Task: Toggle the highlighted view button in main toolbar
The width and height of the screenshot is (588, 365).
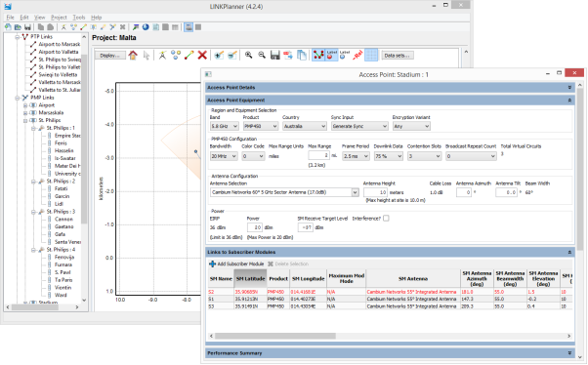Action: click(189, 27)
